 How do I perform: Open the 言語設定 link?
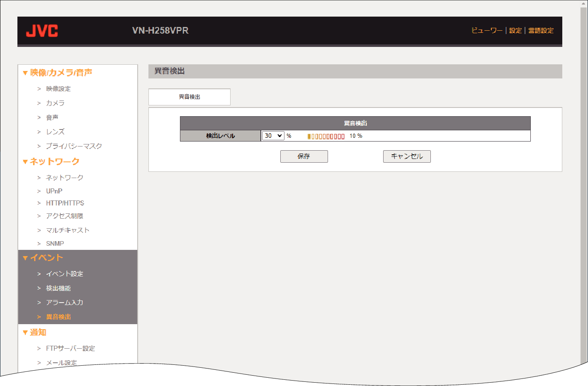(x=541, y=31)
